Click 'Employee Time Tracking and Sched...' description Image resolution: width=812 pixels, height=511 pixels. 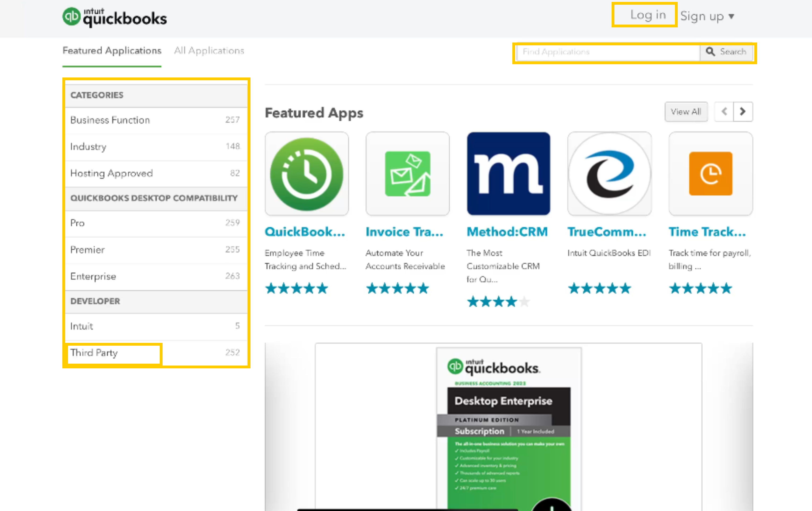click(x=305, y=260)
